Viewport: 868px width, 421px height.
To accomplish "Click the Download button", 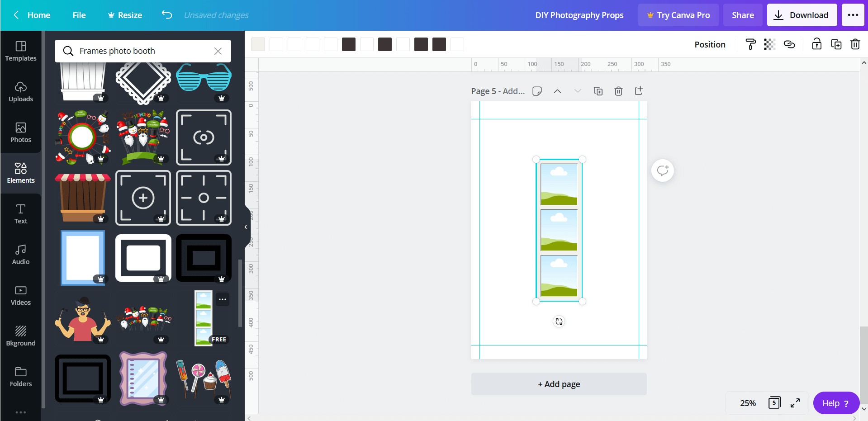I will [802, 15].
